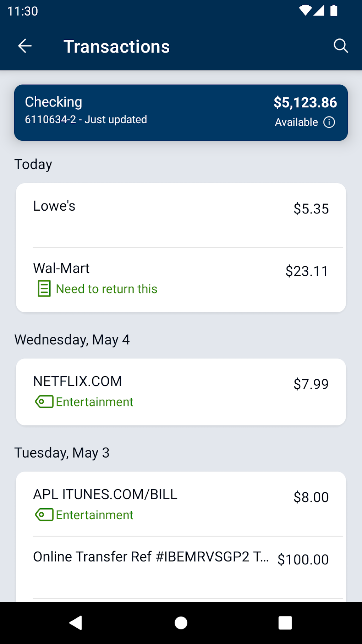Tap the $5,123.86 available balance
The image size is (362, 644).
click(x=305, y=103)
